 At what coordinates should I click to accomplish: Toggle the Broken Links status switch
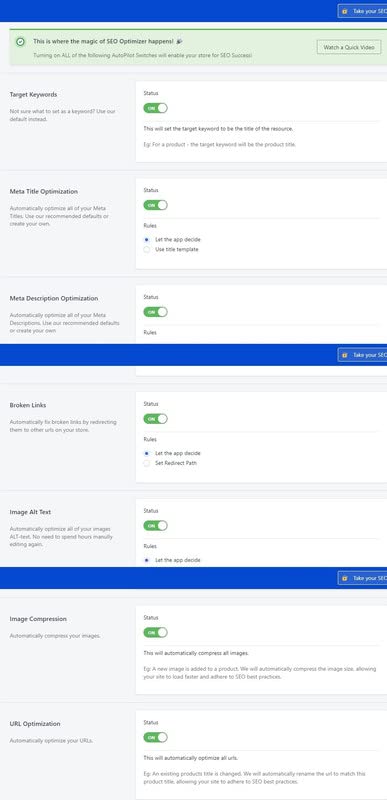[x=156, y=419]
